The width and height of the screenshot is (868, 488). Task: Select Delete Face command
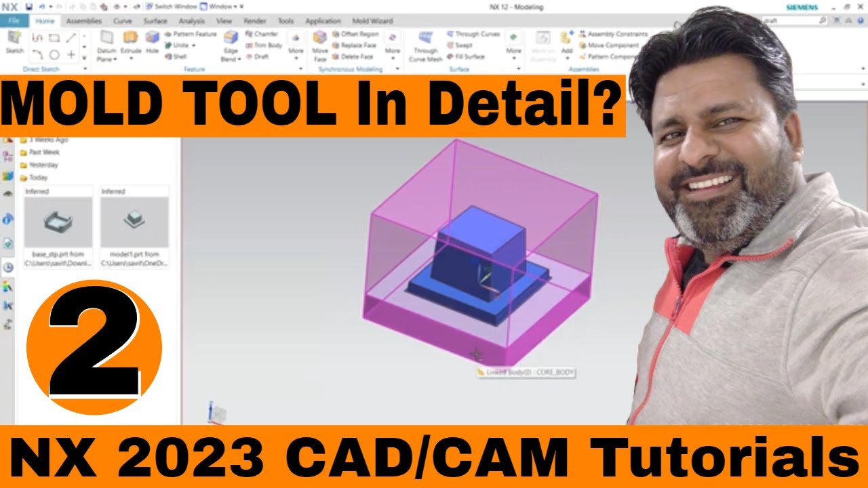point(353,57)
